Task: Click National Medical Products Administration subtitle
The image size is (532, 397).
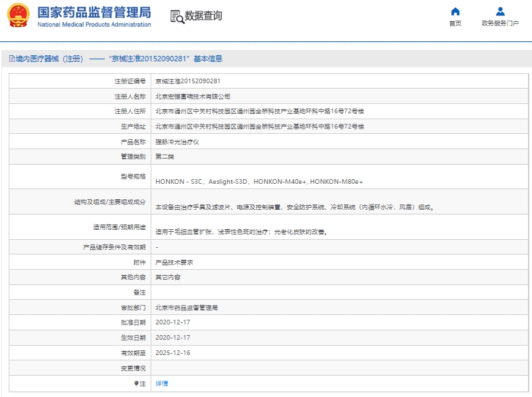Action: [x=94, y=25]
